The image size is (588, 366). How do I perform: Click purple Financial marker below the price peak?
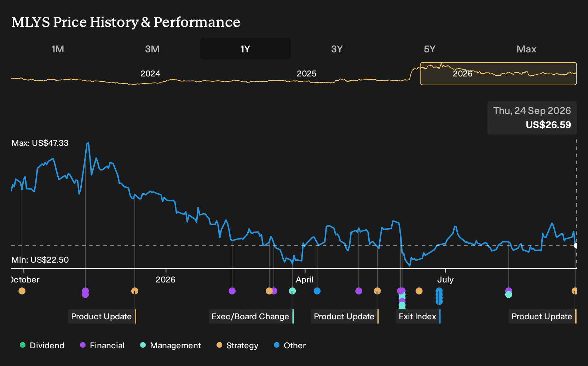[x=85, y=291]
